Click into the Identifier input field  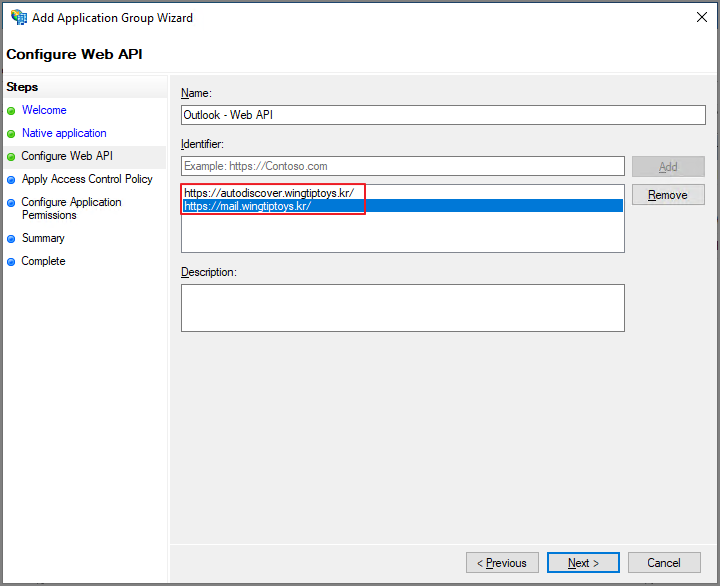pyautogui.click(x=403, y=166)
